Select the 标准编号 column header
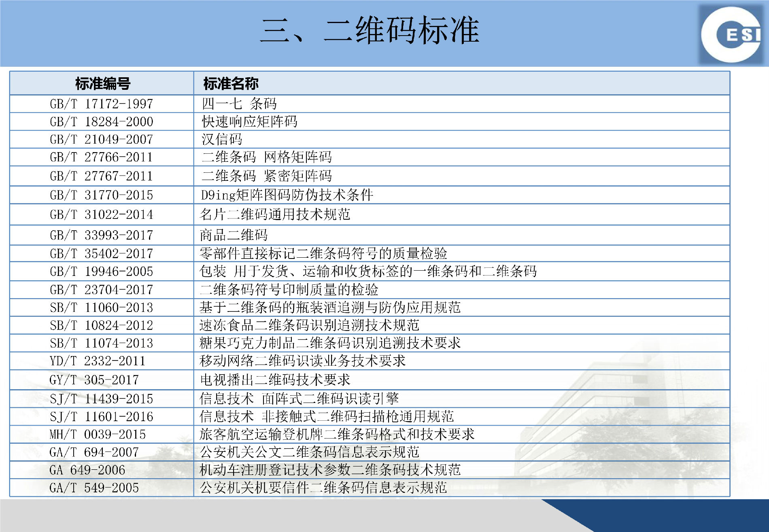The image size is (769, 532). (x=102, y=84)
